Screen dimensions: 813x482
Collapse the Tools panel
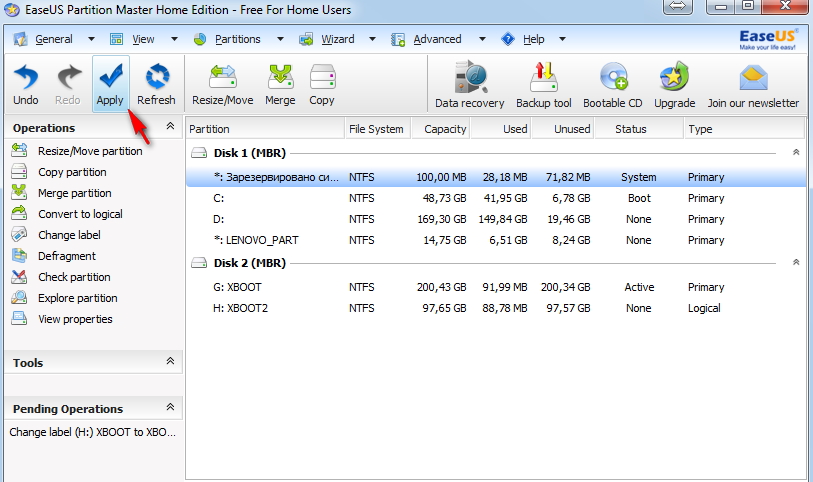click(x=170, y=361)
